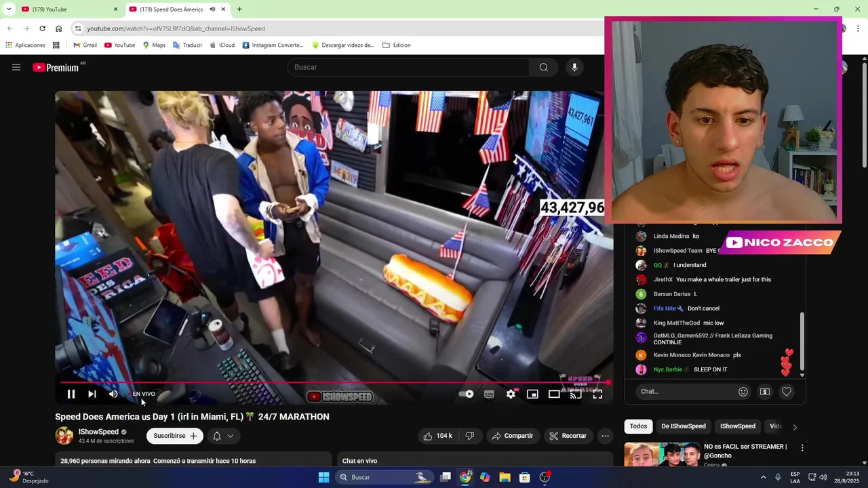Viewport: 868px width, 488px height.
Task: Select De IShowSpeed filter chip
Action: coord(684,426)
